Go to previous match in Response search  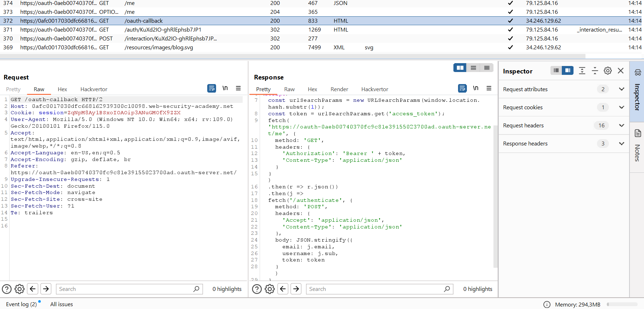283,289
